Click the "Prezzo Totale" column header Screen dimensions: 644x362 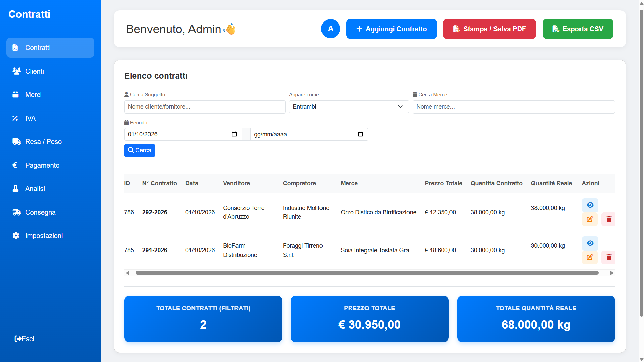point(443,183)
